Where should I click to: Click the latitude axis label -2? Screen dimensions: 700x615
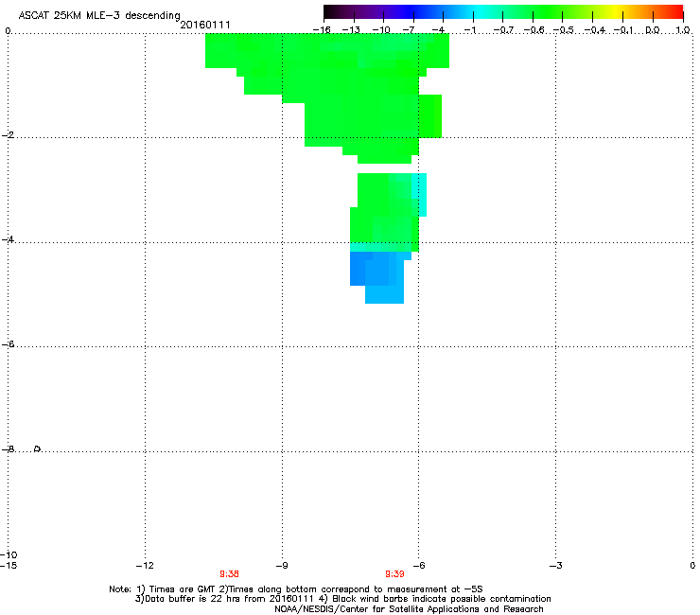pos(8,135)
